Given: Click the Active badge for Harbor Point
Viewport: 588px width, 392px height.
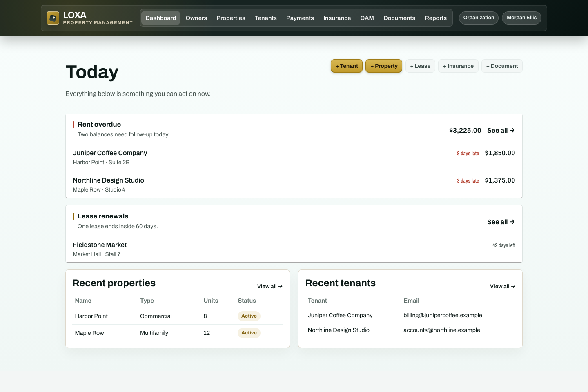Looking at the screenshot, I should 249,316.
